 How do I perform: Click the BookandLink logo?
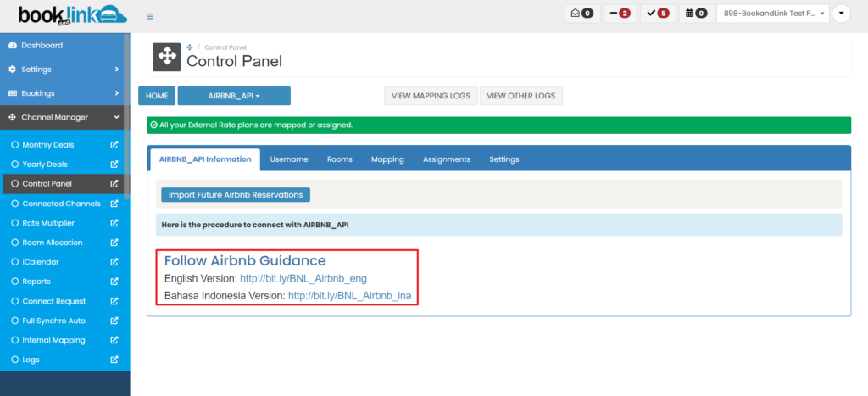tap(73, 15)
